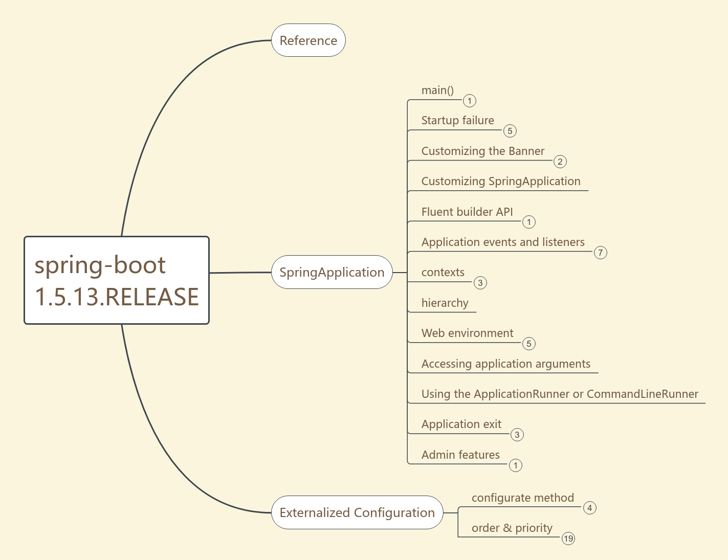
Task: Select the Reference topic node
Action: click(x=308, y=40)
